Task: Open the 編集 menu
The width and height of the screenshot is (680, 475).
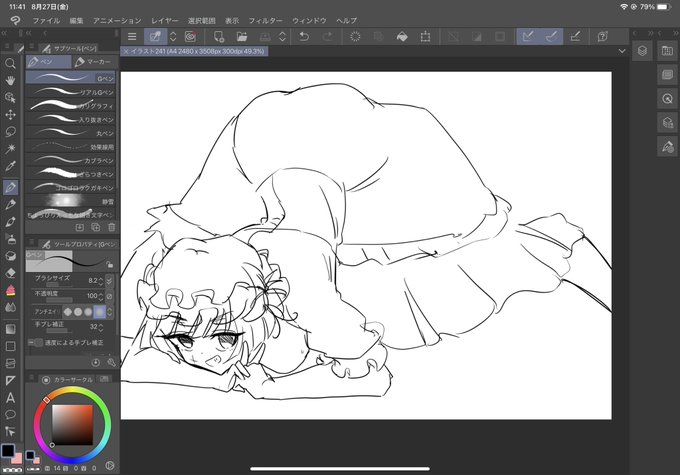Action: pos(76,20)
